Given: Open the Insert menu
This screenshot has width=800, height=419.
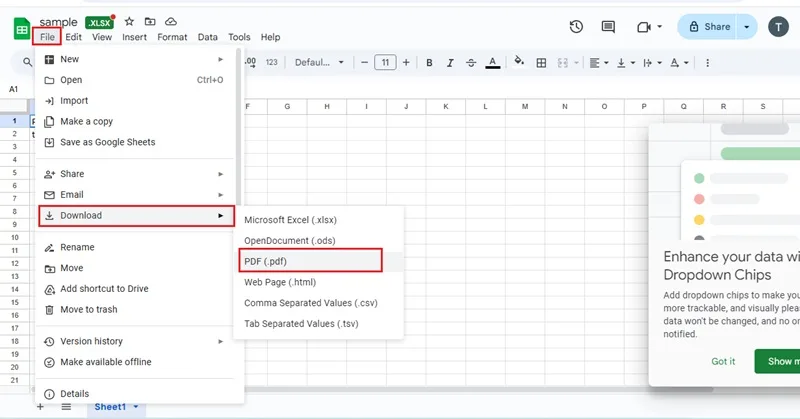Looking at the screenshot, I should pyautogui.click(x=134, y=37).
